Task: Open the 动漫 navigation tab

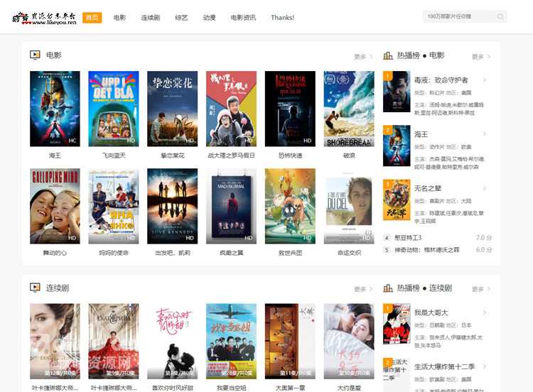Action: click(x=210, y=18)
